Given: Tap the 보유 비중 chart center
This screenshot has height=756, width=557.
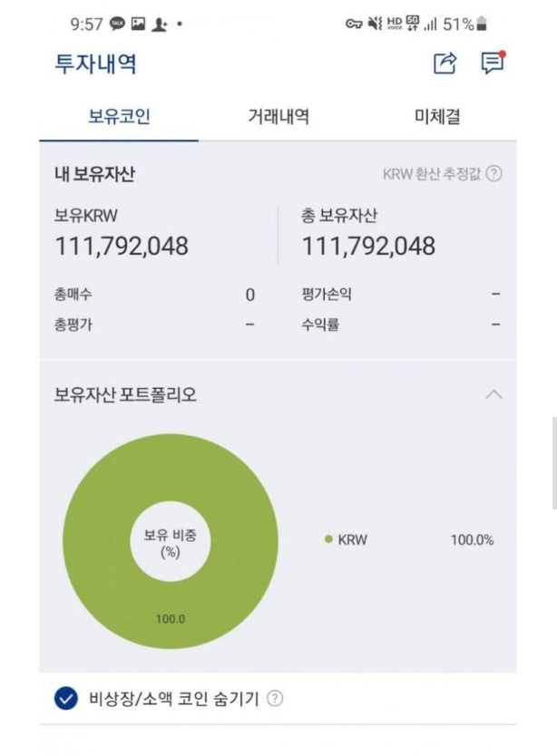Looking at the screenshot, I should pos(170,541).
